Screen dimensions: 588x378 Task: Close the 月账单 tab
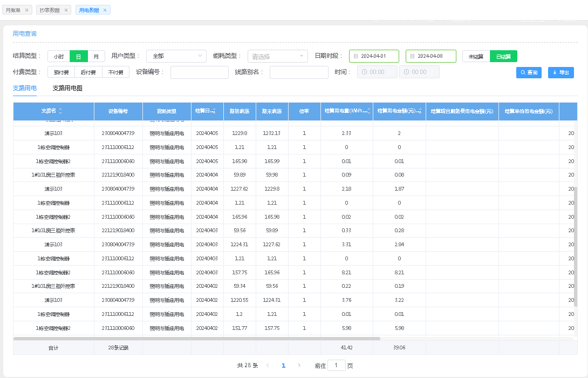[x=27, y=10]
